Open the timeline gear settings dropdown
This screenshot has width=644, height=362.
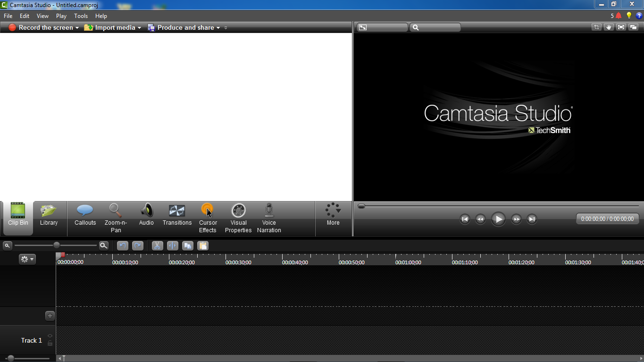pyautogui.click(x=27, y=259)
